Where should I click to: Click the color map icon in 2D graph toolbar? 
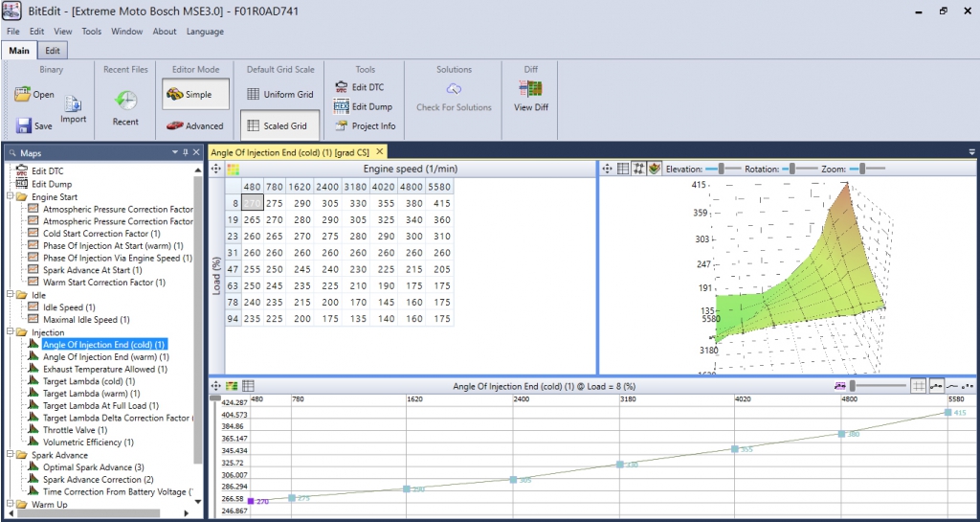[x=233, y=386]
